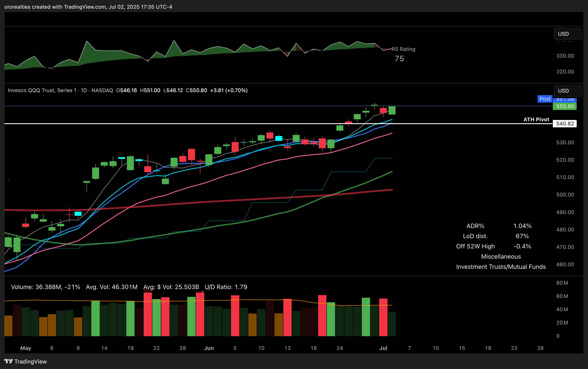
Task: Click the ADR% value 1.04%
Action: click(522, 226)
